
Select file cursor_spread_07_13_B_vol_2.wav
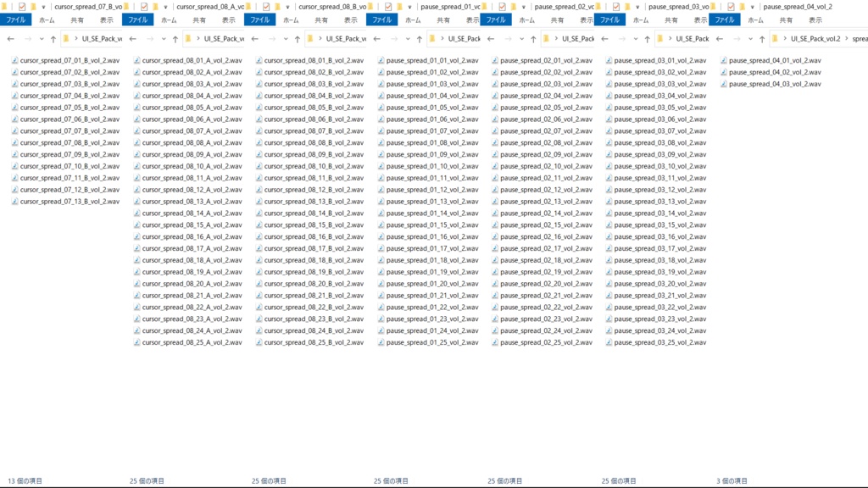[x=66, y=202]
